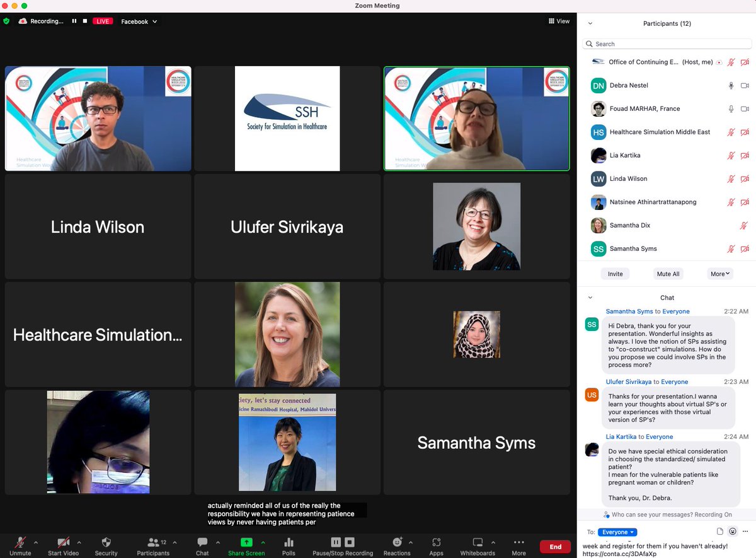Open the Apps icon
Screen dimensions: 756x558
(x=436, y=542)
